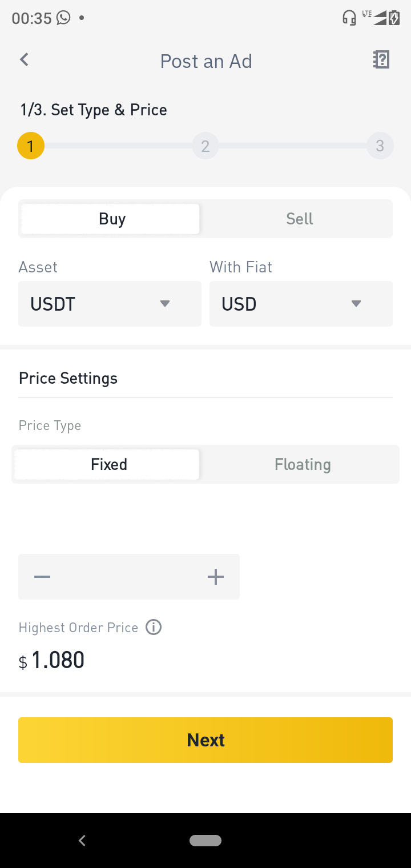Tap the headphones status bar icon
411x868 pixels.
coord(349,18)
